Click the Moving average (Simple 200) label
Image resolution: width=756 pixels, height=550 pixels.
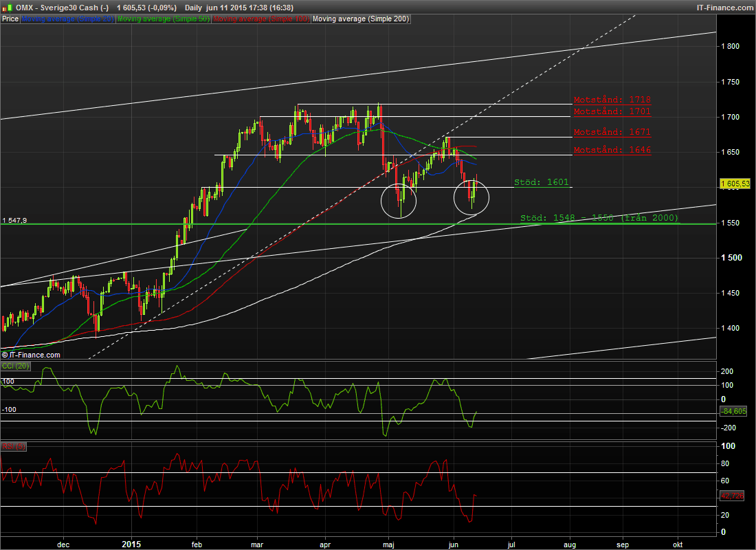click(361, 19)
